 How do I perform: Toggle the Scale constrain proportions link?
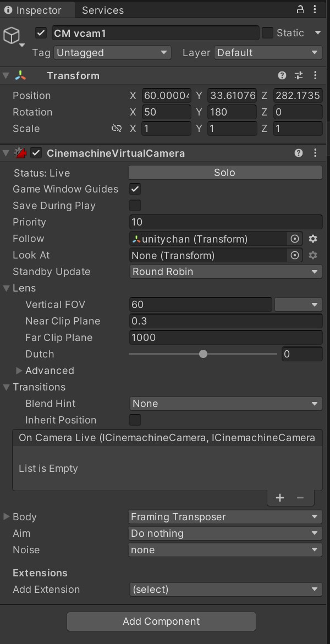pos(116,128)
